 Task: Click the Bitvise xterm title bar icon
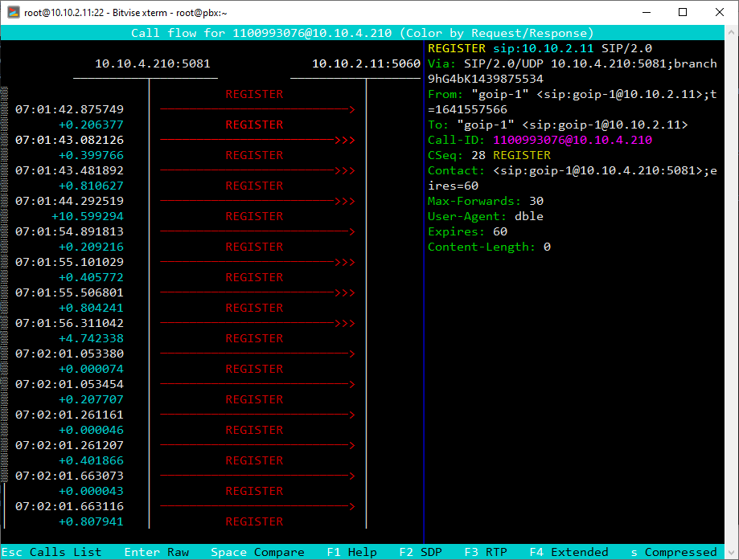[x=13, y=12]
